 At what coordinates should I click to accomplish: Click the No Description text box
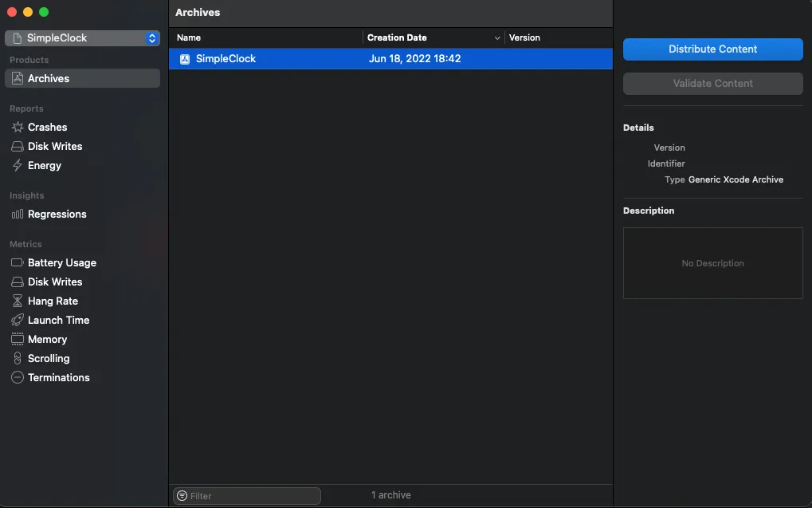coord(712,263)
